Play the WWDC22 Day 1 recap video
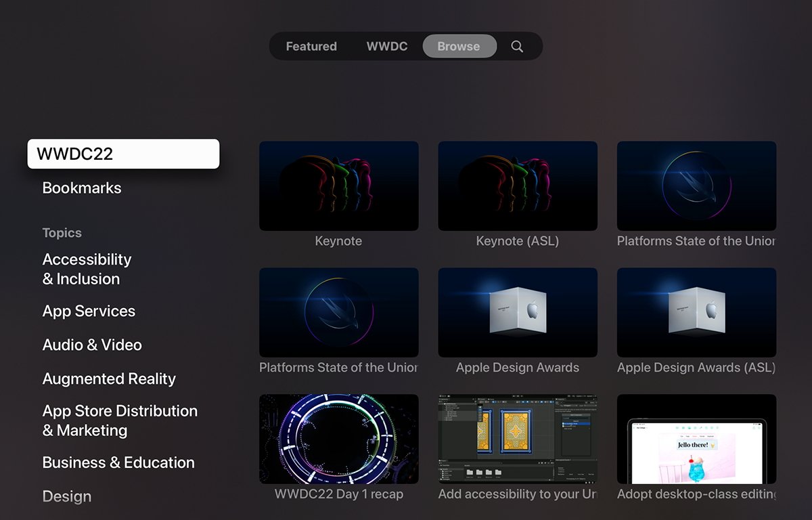 click(x=338, y=439)
